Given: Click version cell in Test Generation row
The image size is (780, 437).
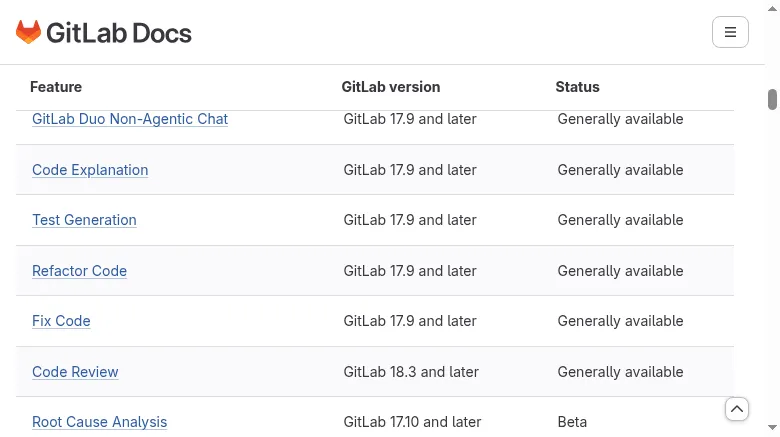Looking at the screenshot, I should pos(410,220).
